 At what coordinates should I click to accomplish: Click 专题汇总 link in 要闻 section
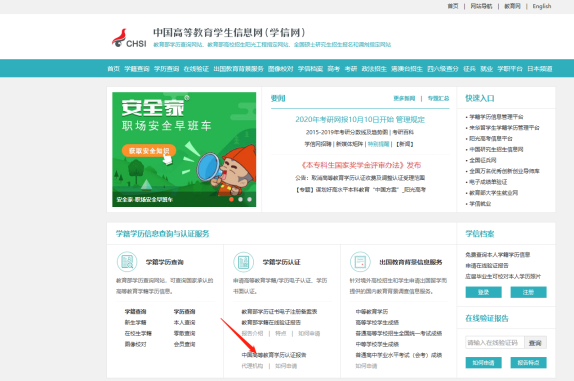(438, 98)
